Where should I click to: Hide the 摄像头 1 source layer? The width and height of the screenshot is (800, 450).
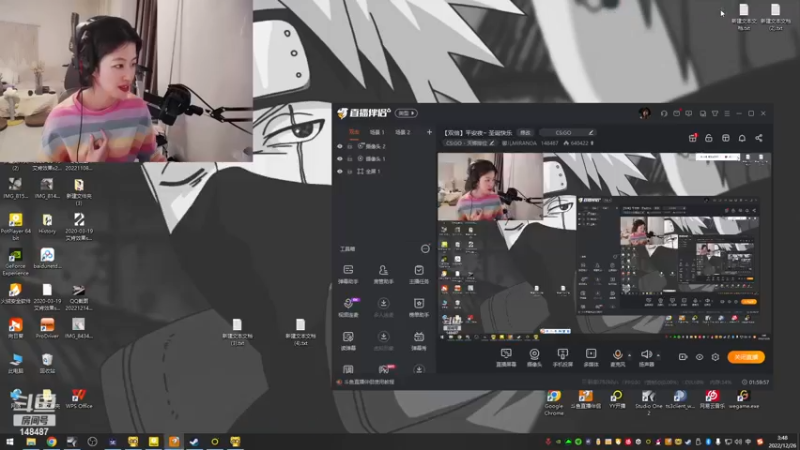click(x=340, y=159)
